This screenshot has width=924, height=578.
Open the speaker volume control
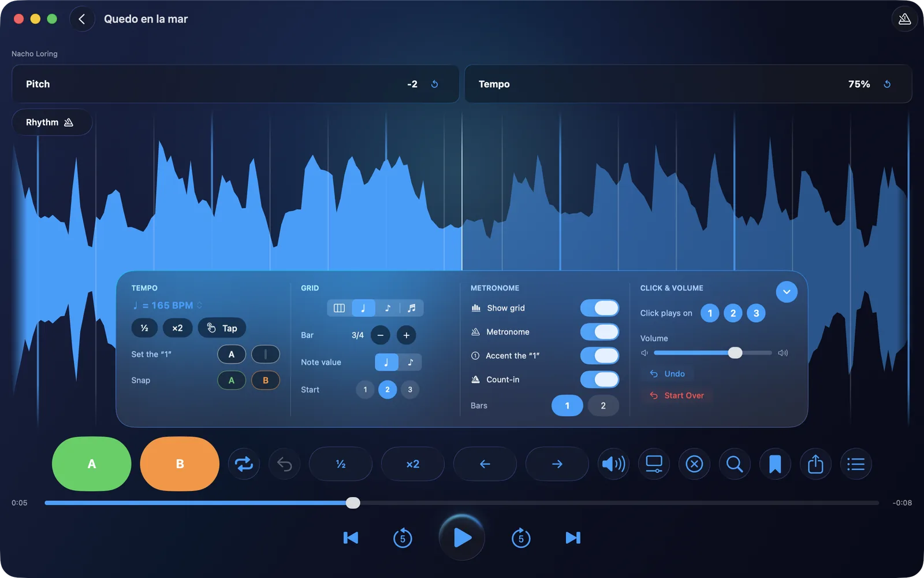(613, 464)
